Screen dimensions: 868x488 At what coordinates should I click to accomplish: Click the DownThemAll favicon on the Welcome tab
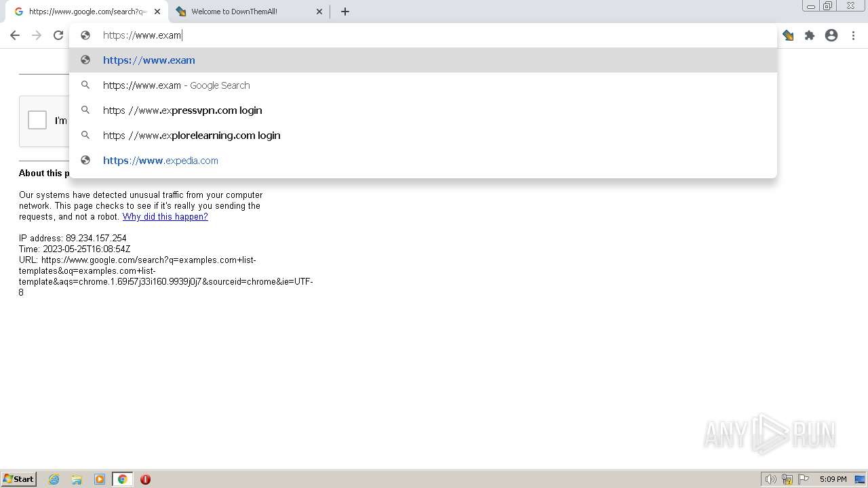click(181, 12)
